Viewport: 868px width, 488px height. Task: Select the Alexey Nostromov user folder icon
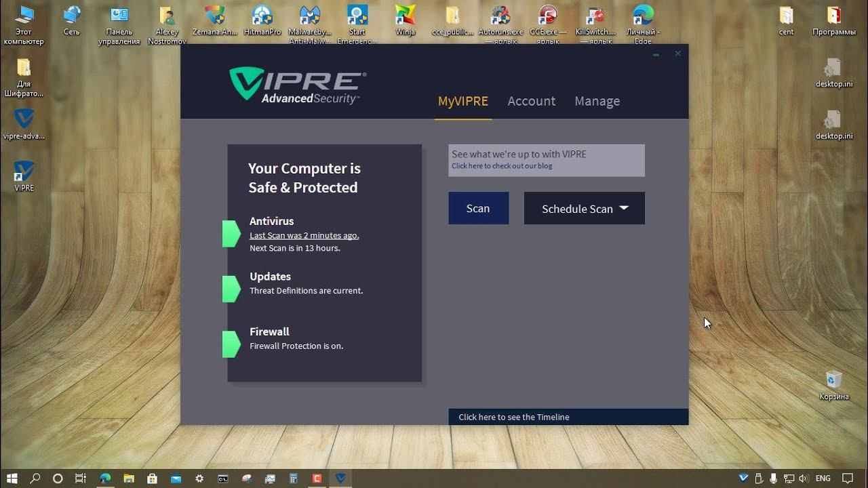tap(167, 25)
